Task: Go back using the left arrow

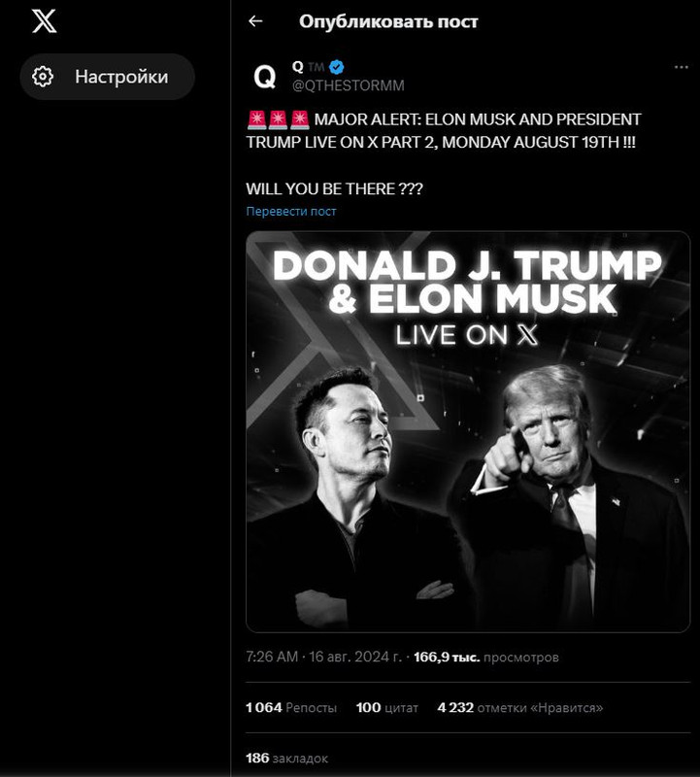Action: point(255,21)
